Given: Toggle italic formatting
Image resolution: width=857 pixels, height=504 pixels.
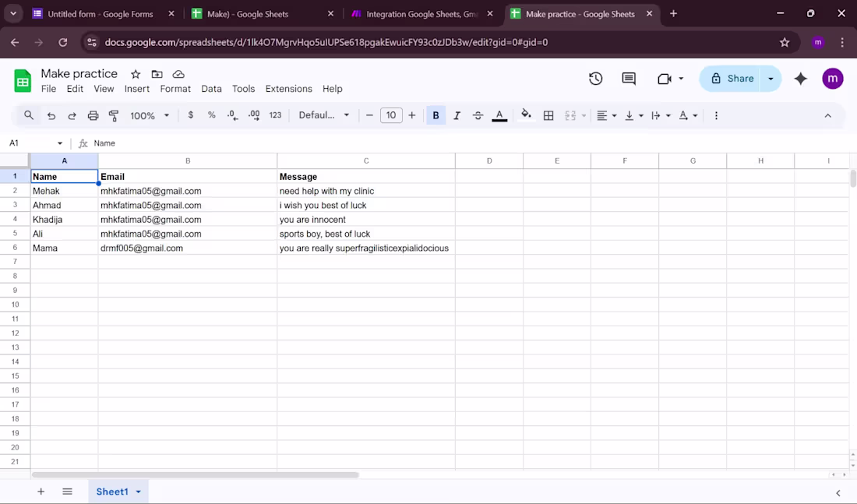Looking at the screenshot, I should (457, 115).
